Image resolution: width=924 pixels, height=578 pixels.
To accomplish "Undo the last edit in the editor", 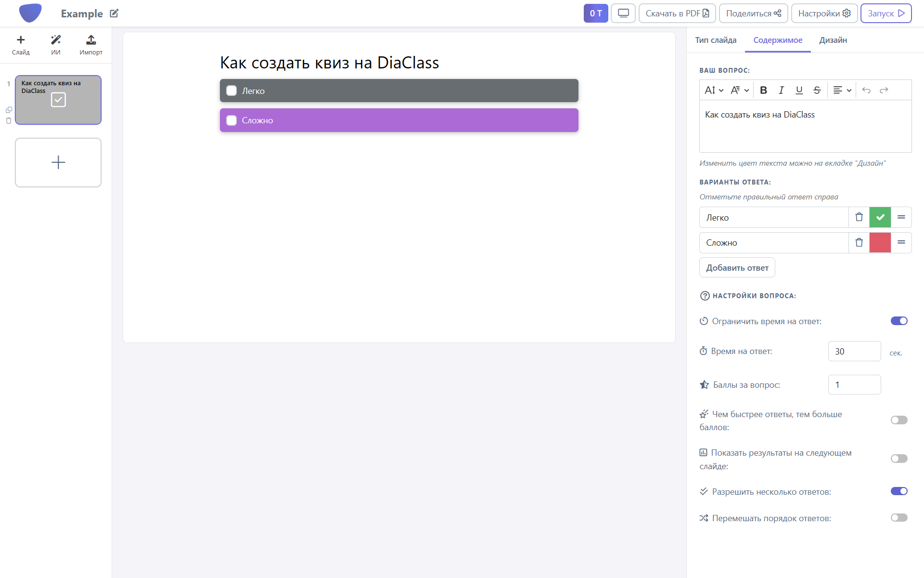I will (x=866, y=90).
